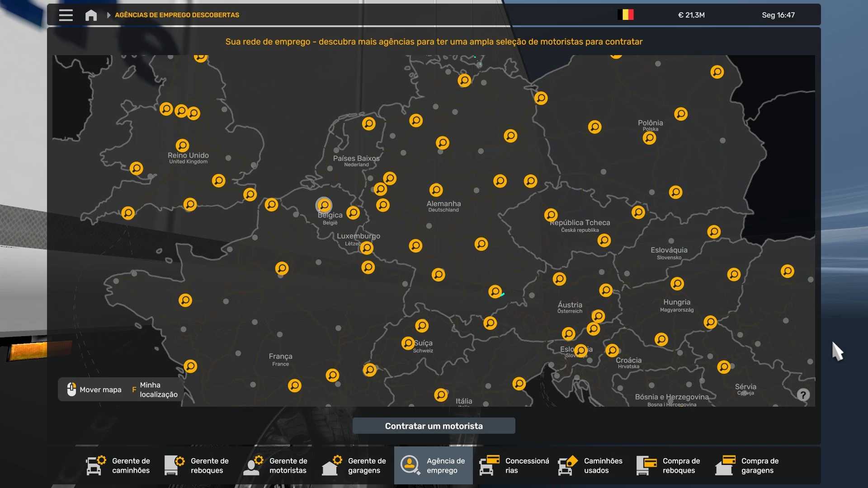Open Compra de garagens tab
868x488 pixels.
click(x=748, y=465)
